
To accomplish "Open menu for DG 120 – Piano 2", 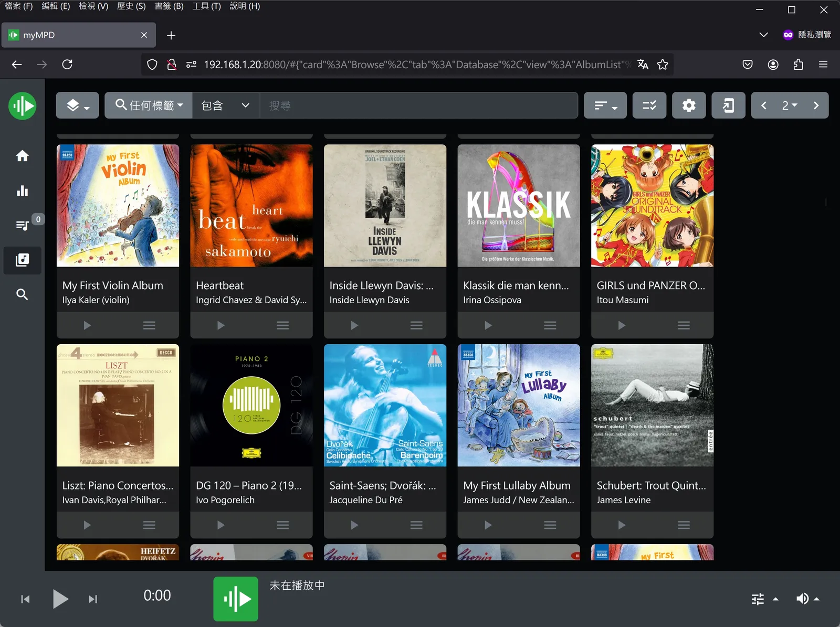I will (283, 525).
